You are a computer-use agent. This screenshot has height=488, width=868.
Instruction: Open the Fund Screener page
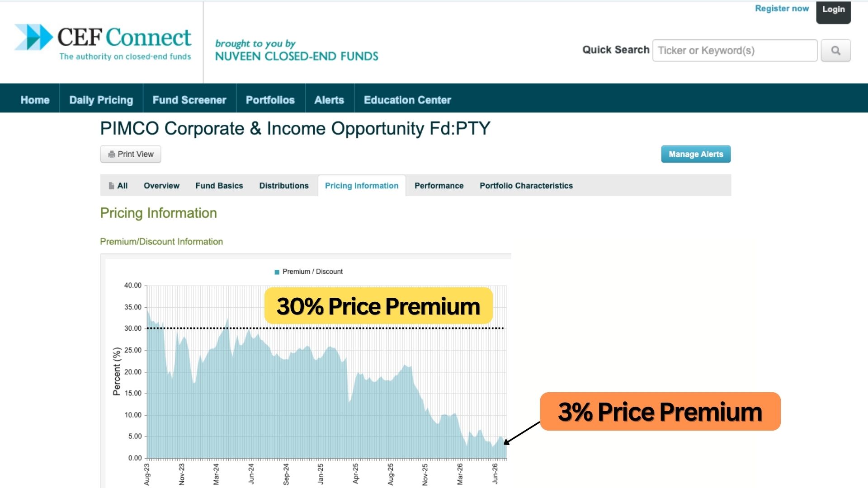(x=189, y=100)
